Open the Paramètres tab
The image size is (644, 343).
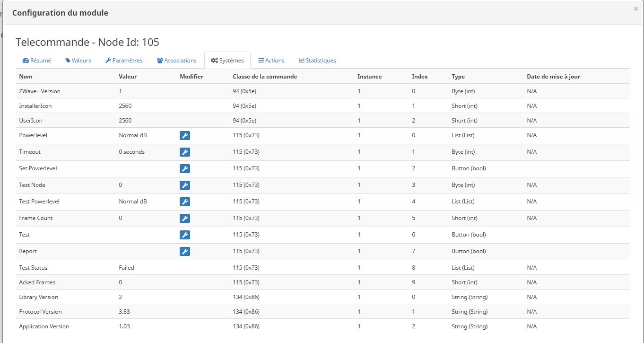tap(124, 61)
